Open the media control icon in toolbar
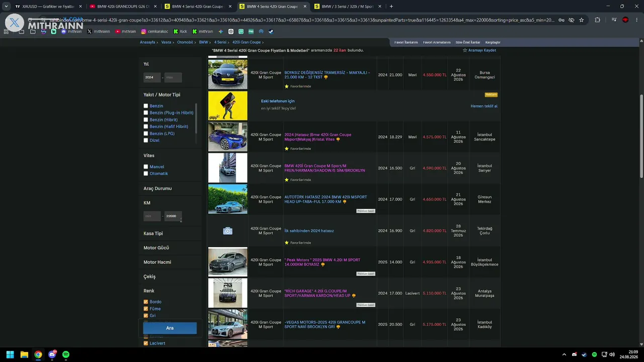The image size is (644, 362). (x=614, y=20)
